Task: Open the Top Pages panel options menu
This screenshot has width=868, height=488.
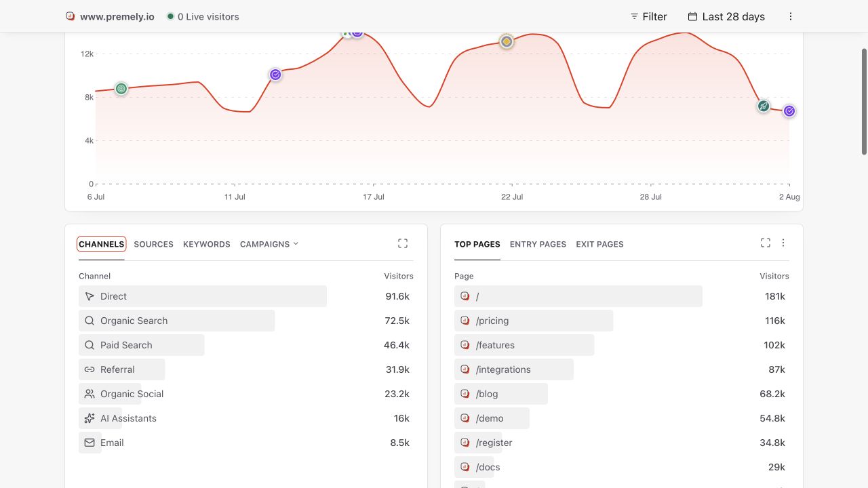Action: (783, 243)
